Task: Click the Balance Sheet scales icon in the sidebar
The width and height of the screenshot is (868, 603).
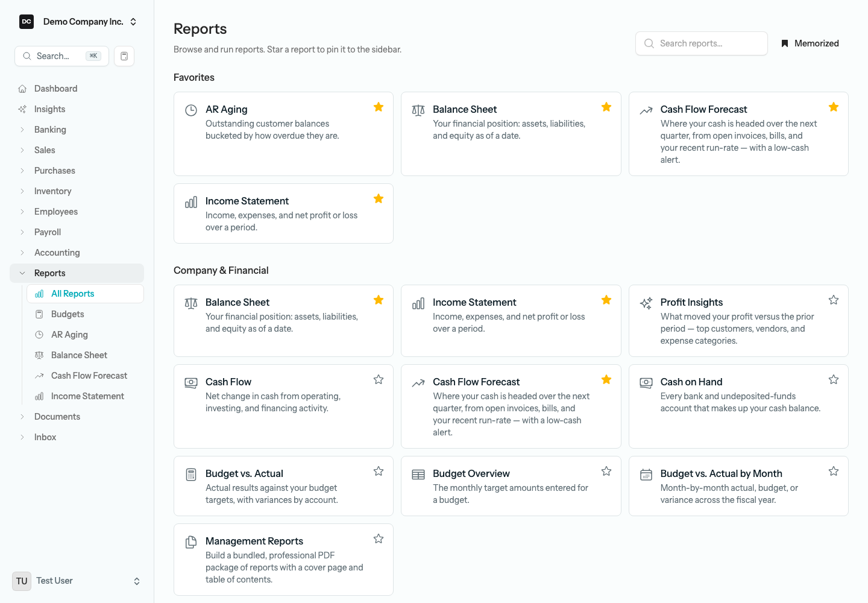Action: click(39, 355)
